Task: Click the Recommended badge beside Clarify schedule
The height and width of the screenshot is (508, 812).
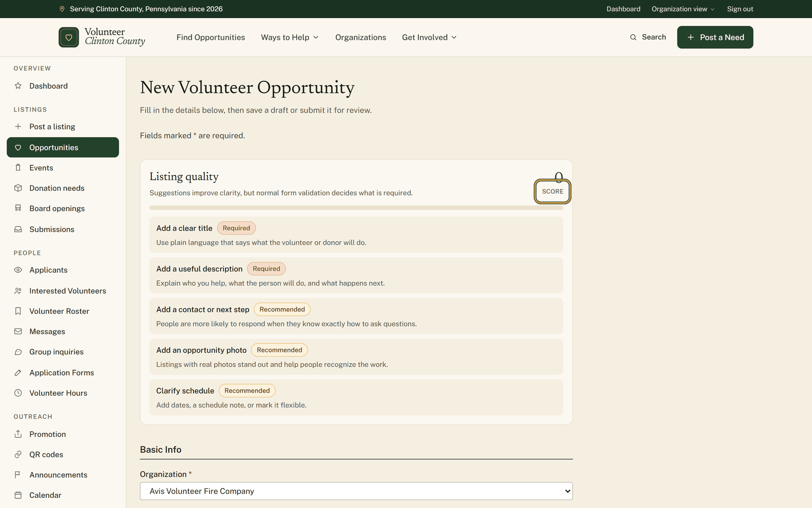Action: click(247, 391)
